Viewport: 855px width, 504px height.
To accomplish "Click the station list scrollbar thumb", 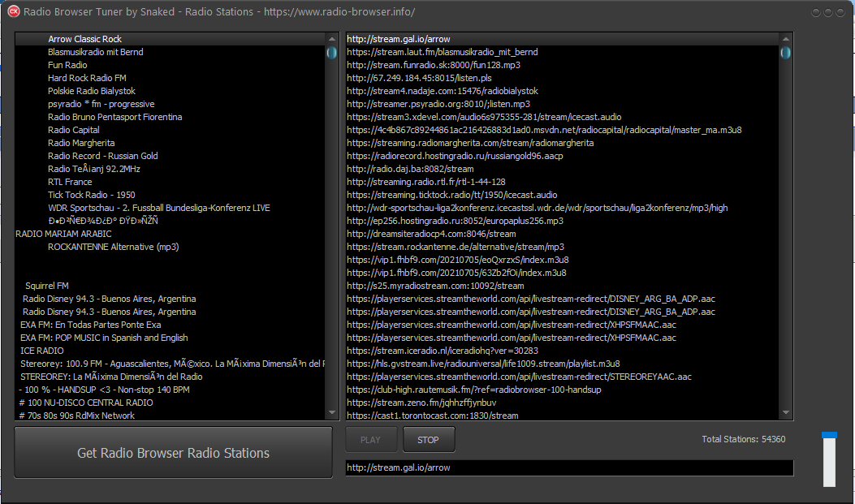I will [x=331, y=52].
